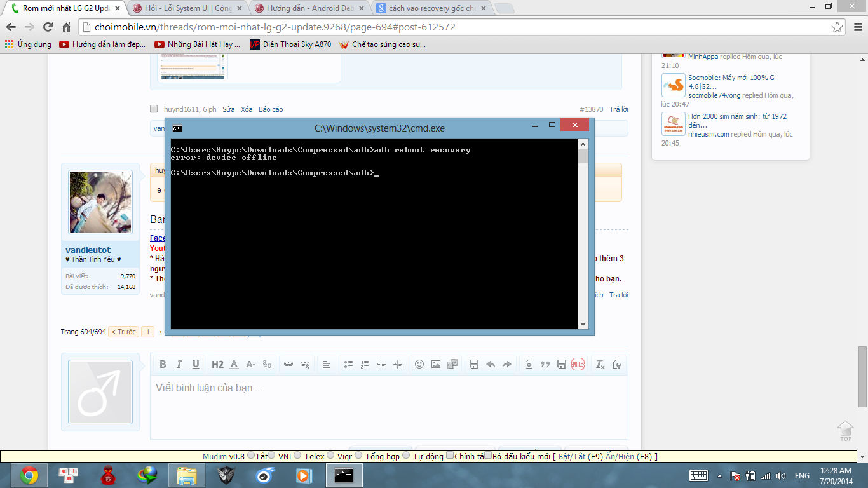Click the SPOILER tag icon
Image resolution: width=868 pixels, height=488 pixels.
pyautogui.click(x=578, y=364)
